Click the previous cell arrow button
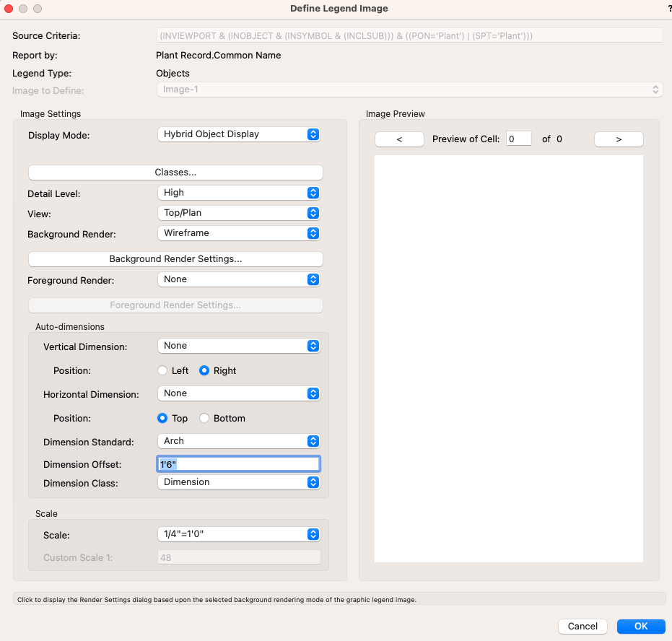 click(399, 139)
